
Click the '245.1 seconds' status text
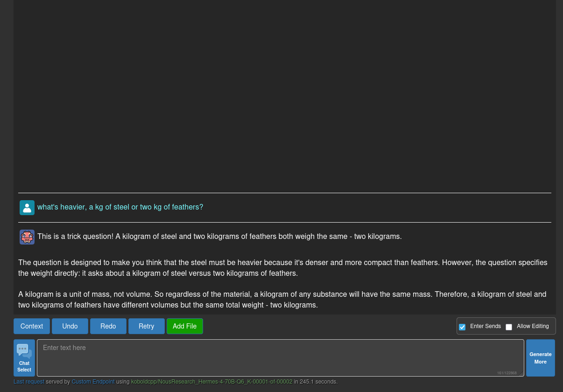[318, 382]
